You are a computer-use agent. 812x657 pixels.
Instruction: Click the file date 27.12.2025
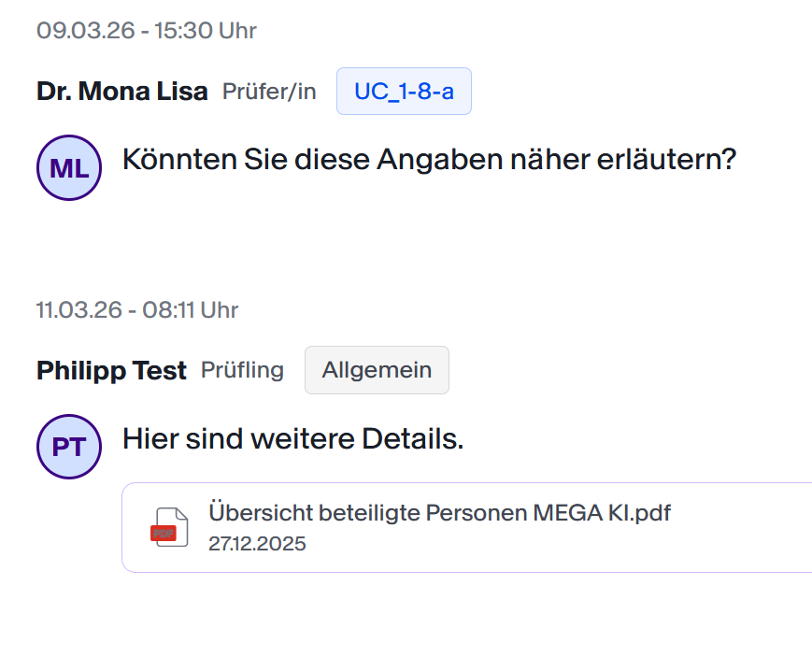(x=257, y=544)
